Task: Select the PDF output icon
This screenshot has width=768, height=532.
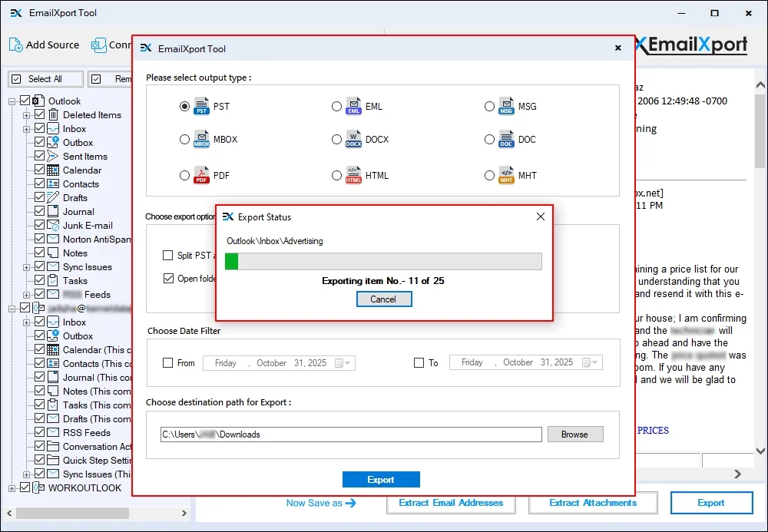Action: (202, 175)
